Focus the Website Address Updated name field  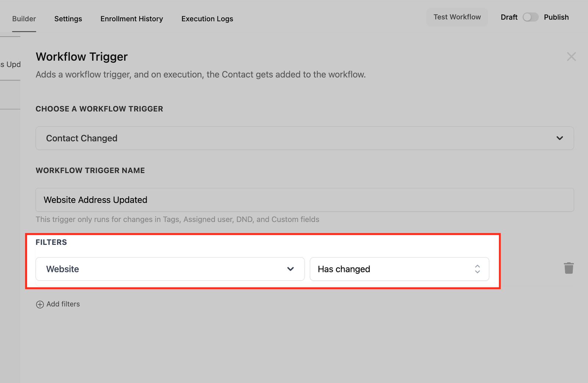pos(304,200)
